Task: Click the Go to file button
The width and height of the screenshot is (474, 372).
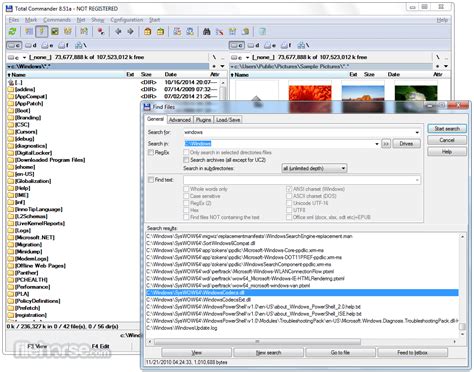Action: click(340, 352)
